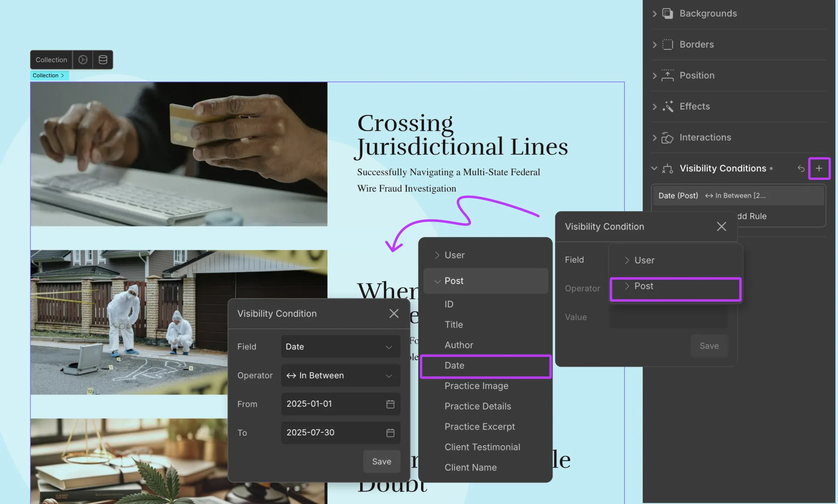
Task: Close the left Visibility Condition dialog
Action: click(x=394, y=313)
